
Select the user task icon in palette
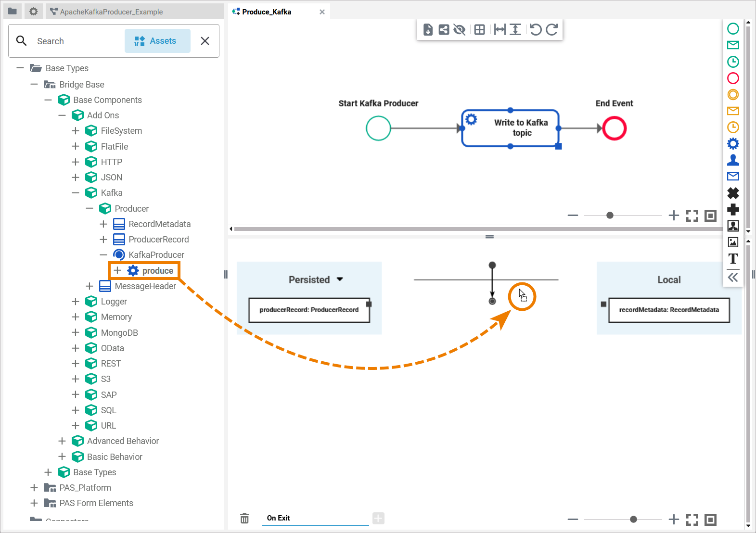[x=733, y=160]
